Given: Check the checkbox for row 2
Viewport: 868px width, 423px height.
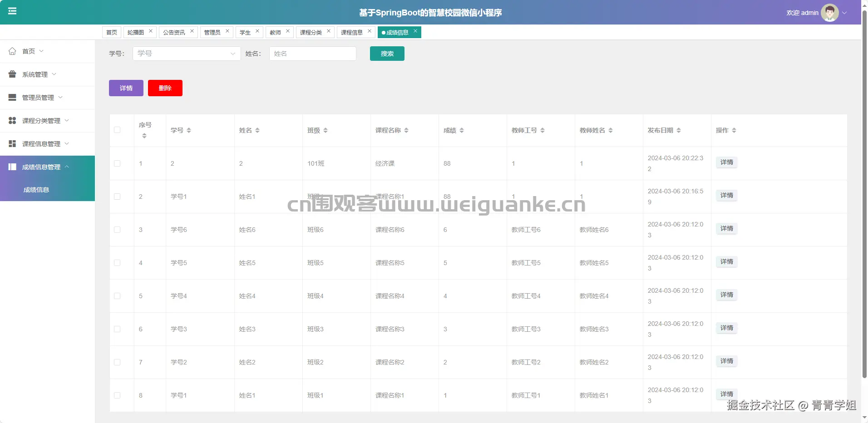Looking at the screenshot, I should 117,197.
